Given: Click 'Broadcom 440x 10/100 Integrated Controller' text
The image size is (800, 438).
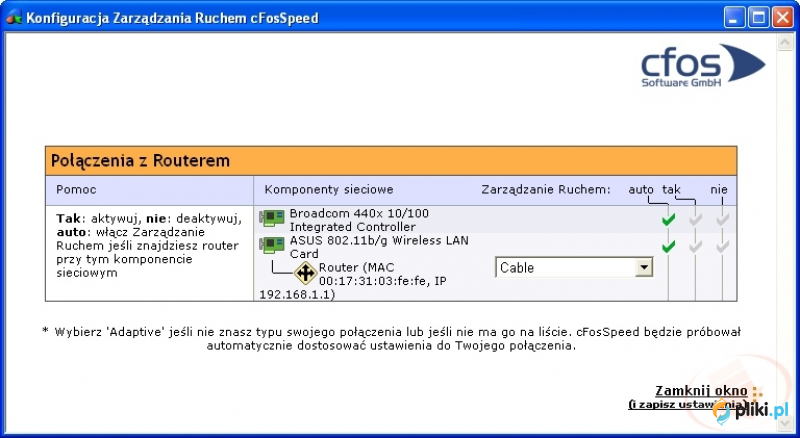Looking at the screenshot, I should [359, 220].
